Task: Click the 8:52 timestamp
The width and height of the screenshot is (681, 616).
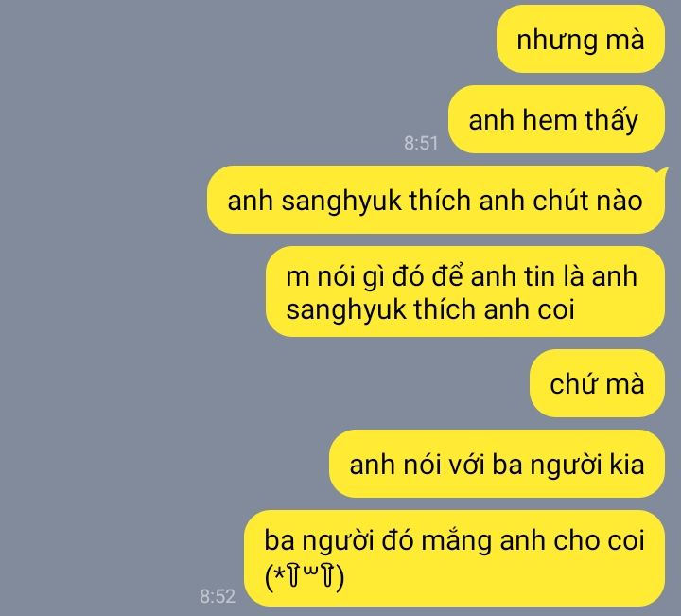Action: pyautogui.click(x=218, y=596)
